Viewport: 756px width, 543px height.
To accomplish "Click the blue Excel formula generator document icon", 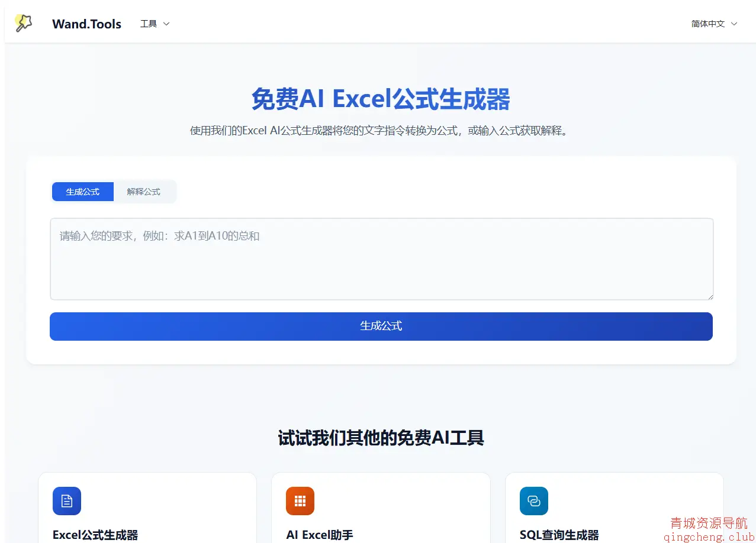I will 67,501.
